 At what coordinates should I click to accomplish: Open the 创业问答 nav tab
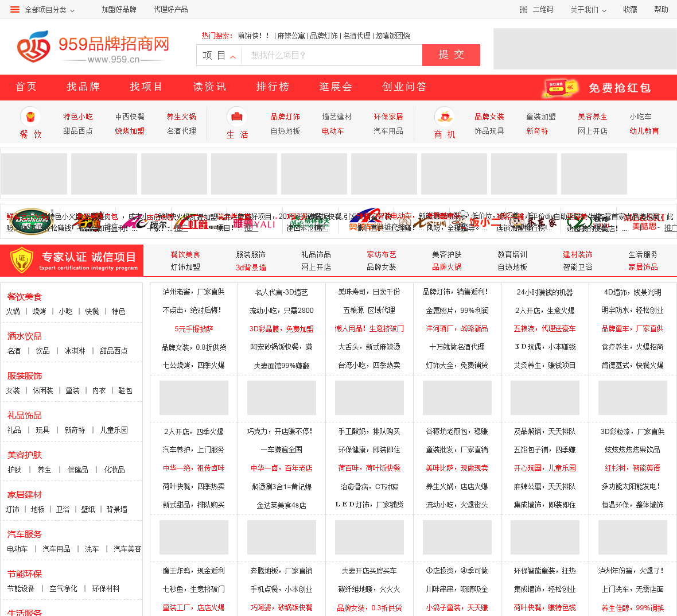click(404, 87)
